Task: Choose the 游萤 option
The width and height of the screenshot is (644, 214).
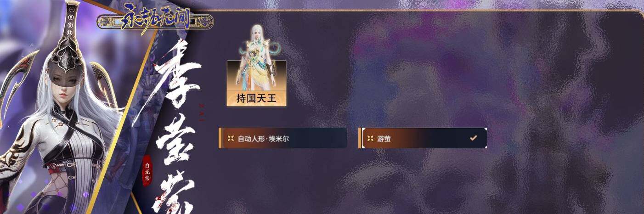Action: 423,138
